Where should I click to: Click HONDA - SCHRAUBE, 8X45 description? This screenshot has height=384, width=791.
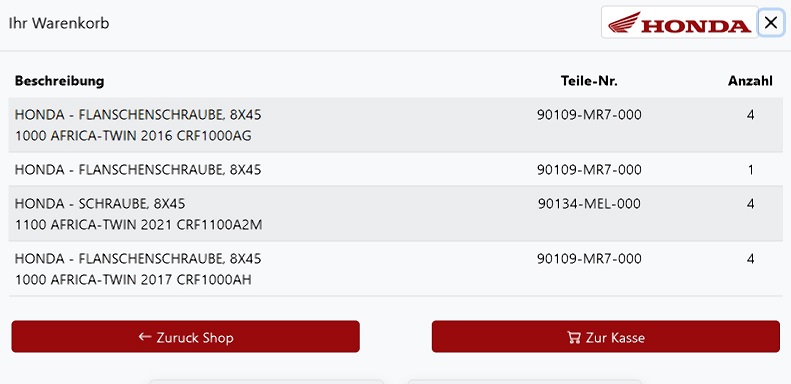100,204
